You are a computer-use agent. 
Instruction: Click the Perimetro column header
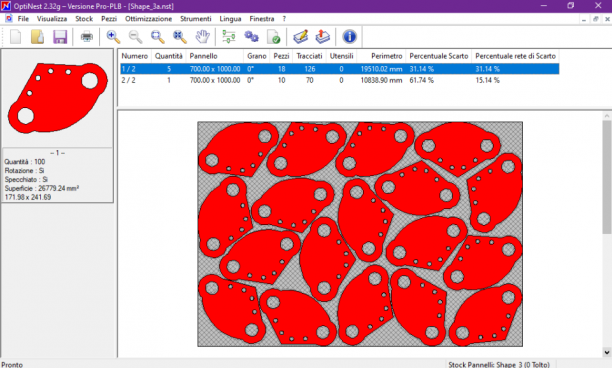coord(381,56)
